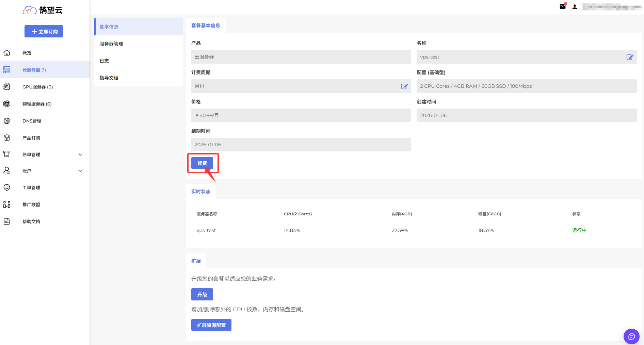This screenshot has height=345, width=644.
Task: Open 指导文档 menu item
Action: pos(109,78)
